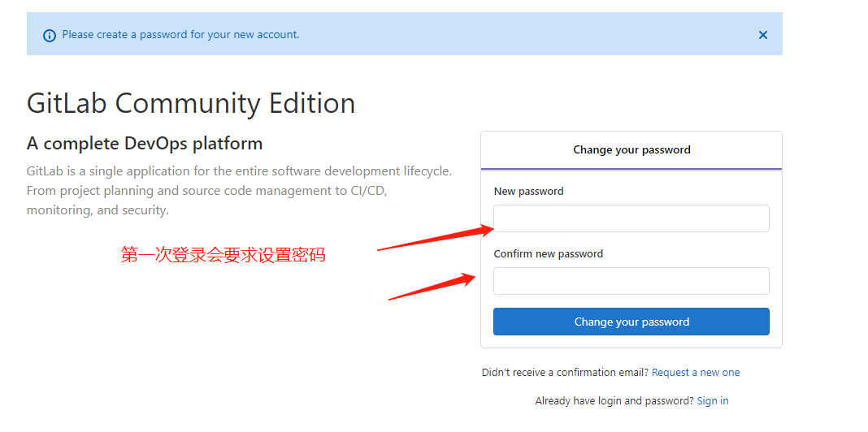This screenshot has height=432, width=868.
Task: Follow the 'Sign in' link
Action: click(x=713, y=401)
